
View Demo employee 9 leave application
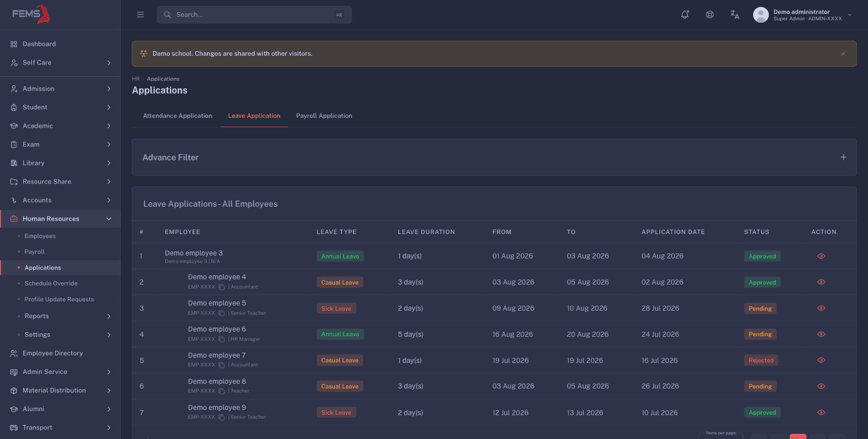coord(821,412)
